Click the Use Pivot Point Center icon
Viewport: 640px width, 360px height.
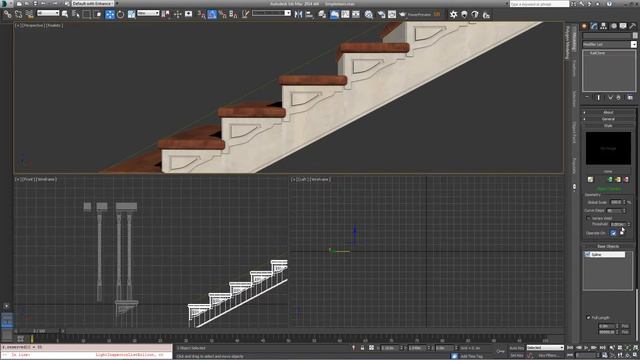point(166,14)
